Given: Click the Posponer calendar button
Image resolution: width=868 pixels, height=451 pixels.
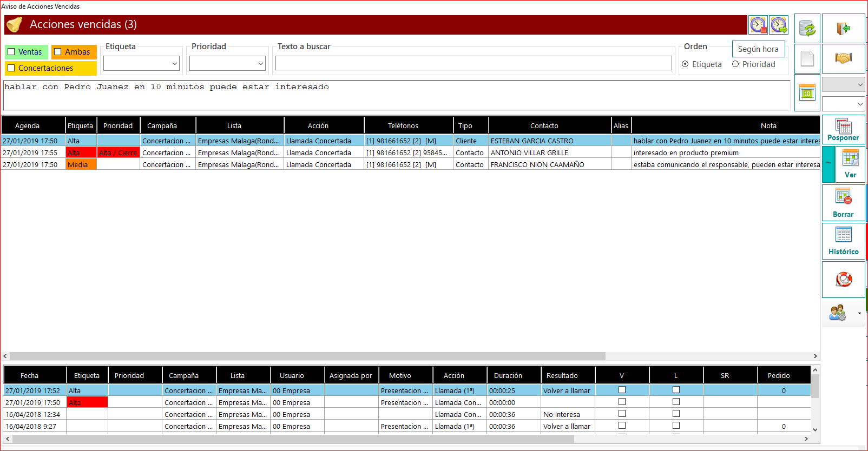Looking at the screenshot, I should pyautogui.click(x=843, y=130).
